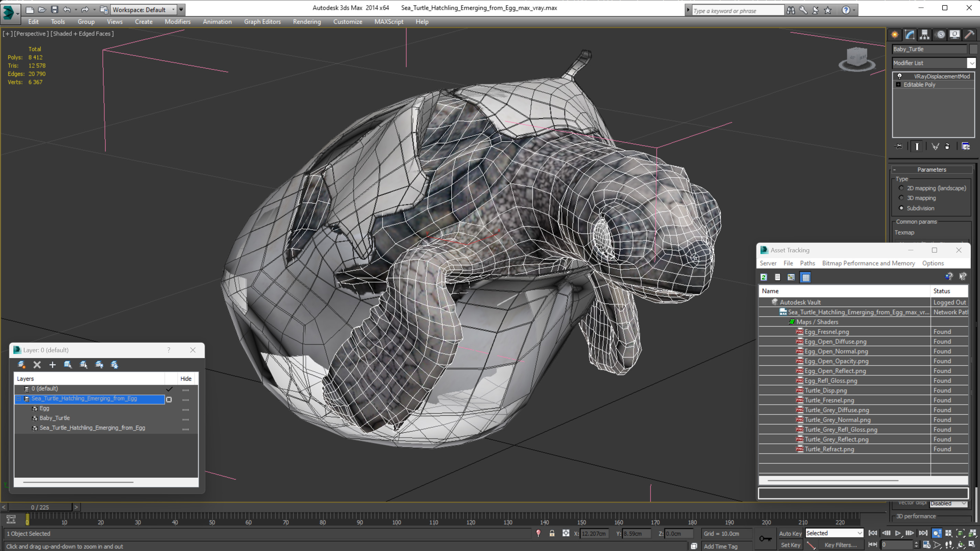
Task: Choose the 3D mapping radio option
Action: [901, 198]
